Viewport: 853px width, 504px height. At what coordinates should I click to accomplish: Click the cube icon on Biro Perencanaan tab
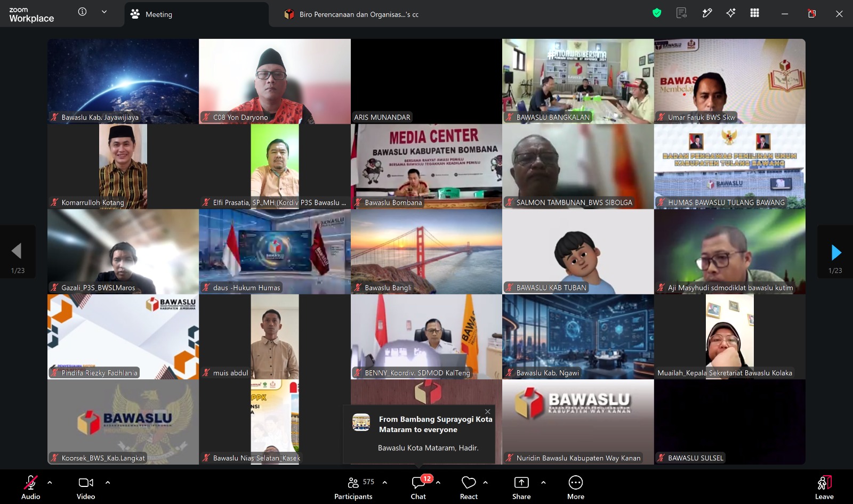289,14
